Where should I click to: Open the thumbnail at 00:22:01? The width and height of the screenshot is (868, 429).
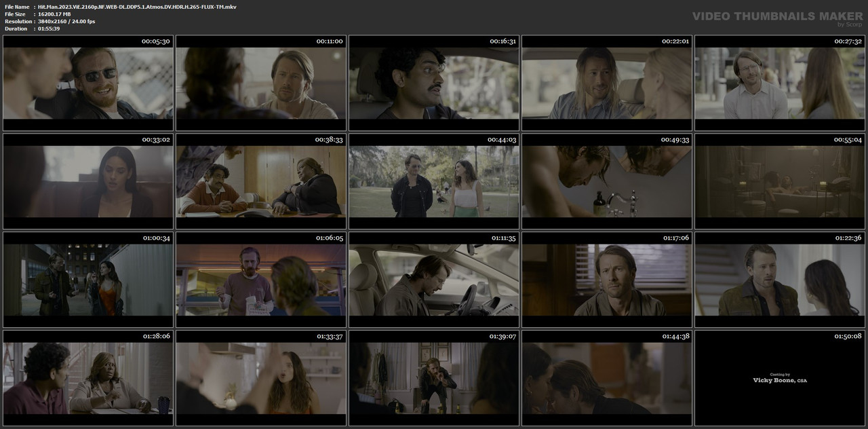point(607,83)
